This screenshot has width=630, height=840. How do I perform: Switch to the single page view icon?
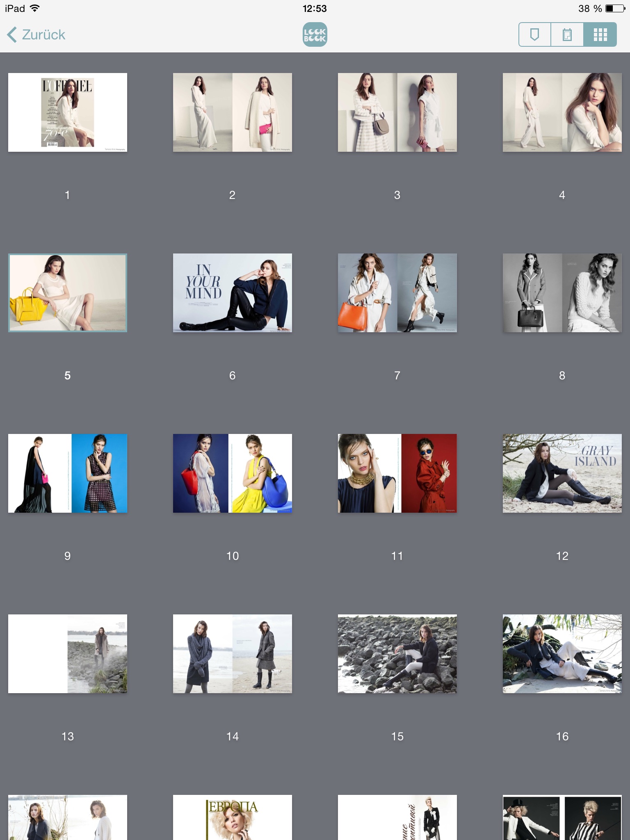tap(567, 34)
